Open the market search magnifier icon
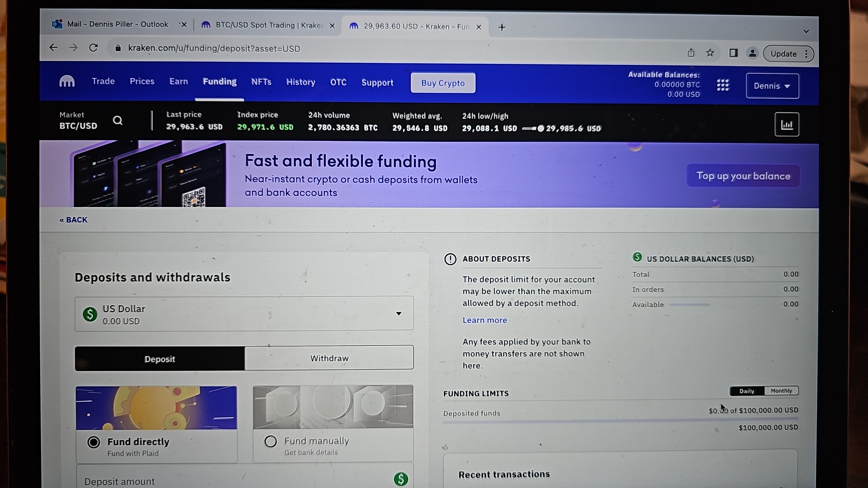868x488 pixels. (x=118, y=120)
